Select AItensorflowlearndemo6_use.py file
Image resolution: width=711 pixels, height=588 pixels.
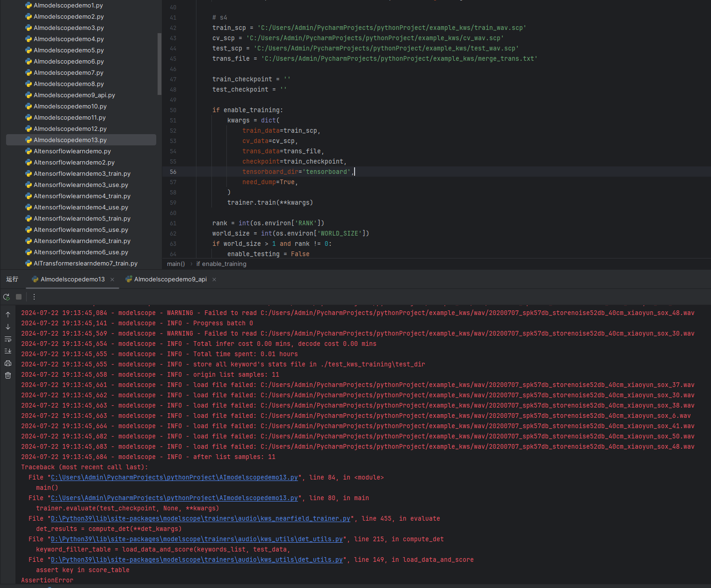coord(81,252)
